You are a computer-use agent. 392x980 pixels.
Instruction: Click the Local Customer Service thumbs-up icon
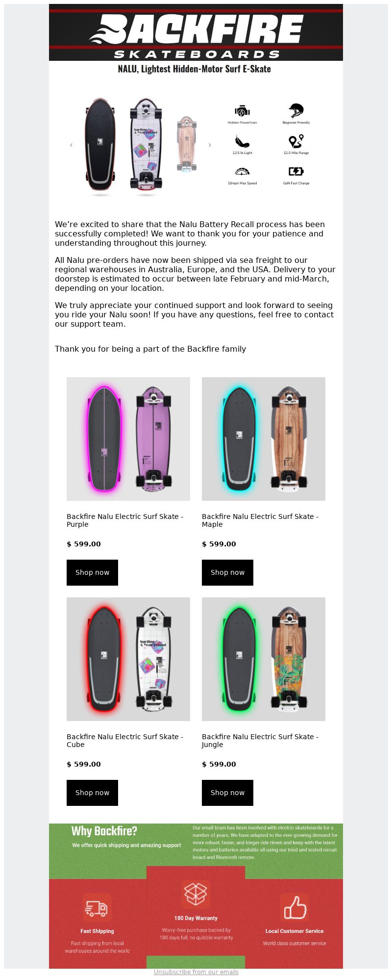pos(294,908)
